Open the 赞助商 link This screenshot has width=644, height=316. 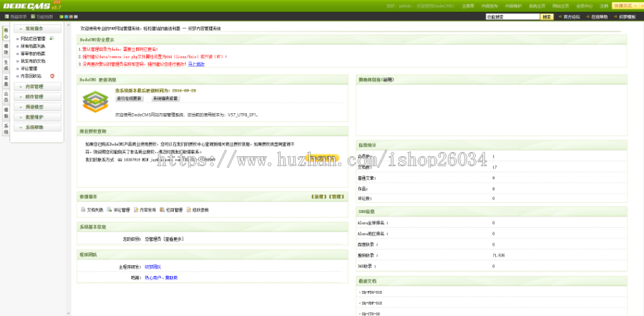[x=172, y=278]
